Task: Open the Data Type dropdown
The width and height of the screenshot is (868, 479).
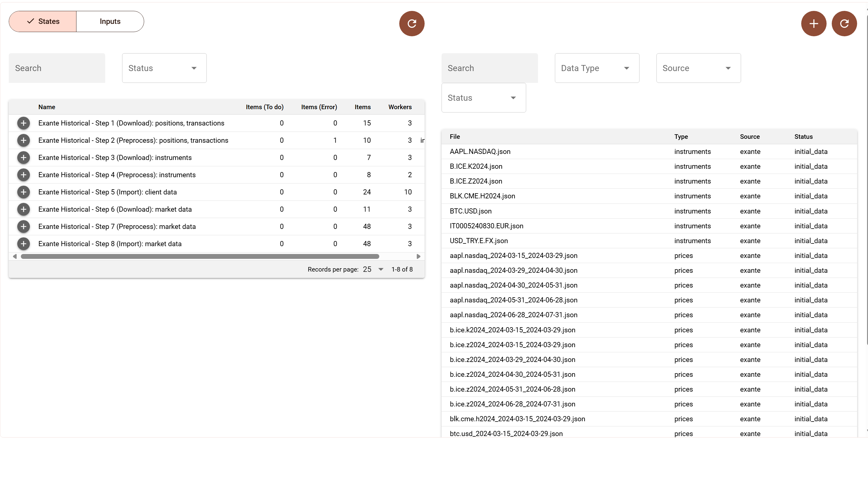Action: [597, 68]
